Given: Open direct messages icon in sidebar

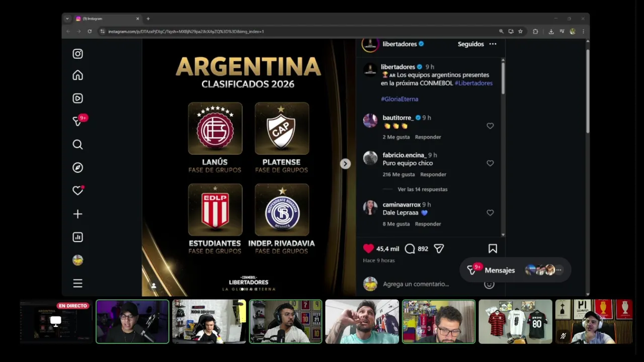Looking at the screenshot, I should click(x=77, y=121).
